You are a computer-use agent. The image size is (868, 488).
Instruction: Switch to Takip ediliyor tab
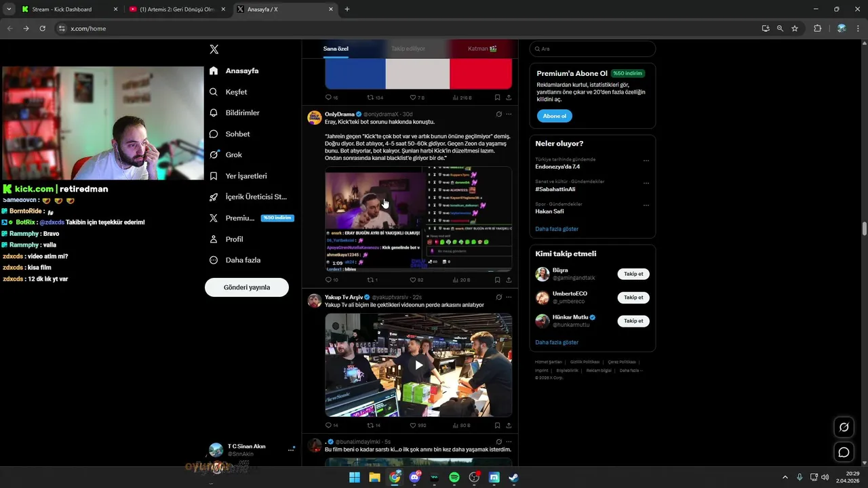(x=408, y=49)
